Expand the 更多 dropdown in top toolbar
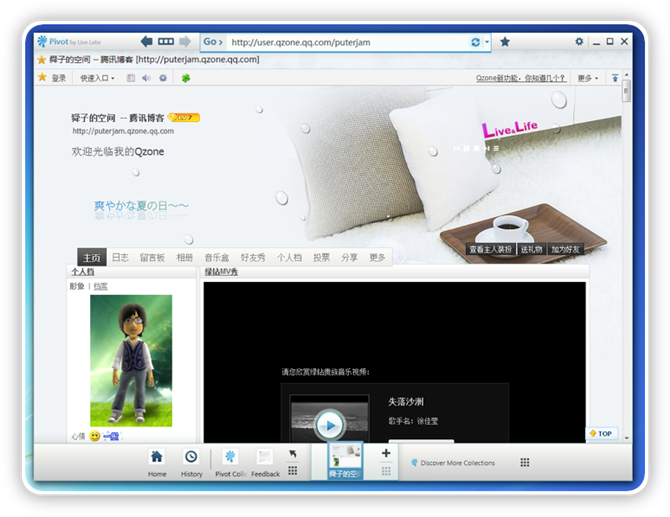This screenshot has height=517, width=670. [x=587, y=77]
